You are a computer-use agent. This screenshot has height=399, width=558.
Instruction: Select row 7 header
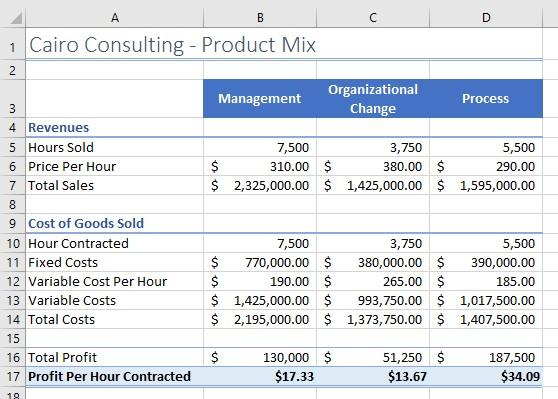12,185
